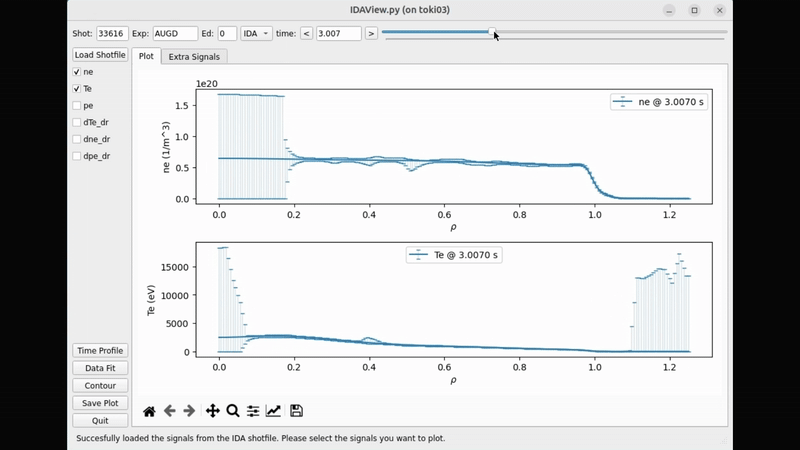Select the Pan tool icon

point(212,411)
